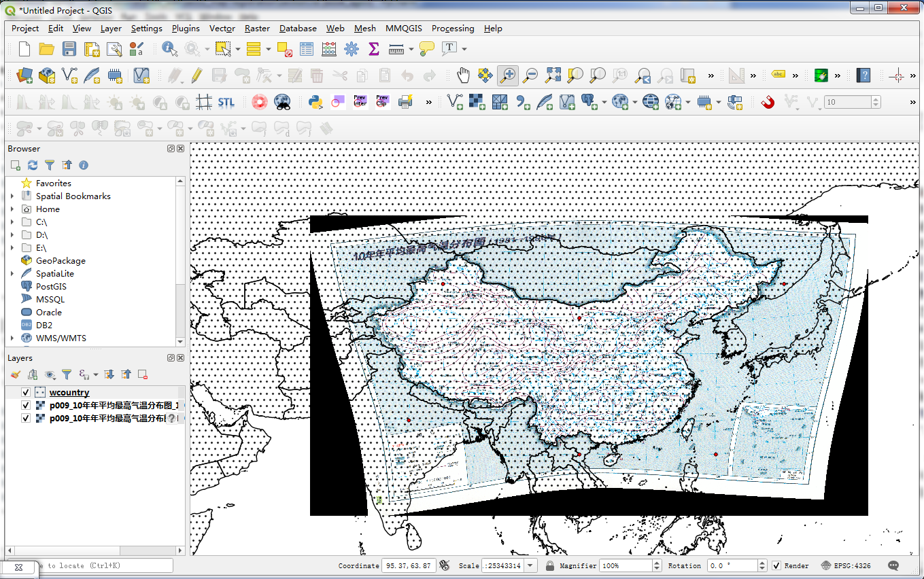Click the Prev Clip plugin icon

[x=382, y=102]
